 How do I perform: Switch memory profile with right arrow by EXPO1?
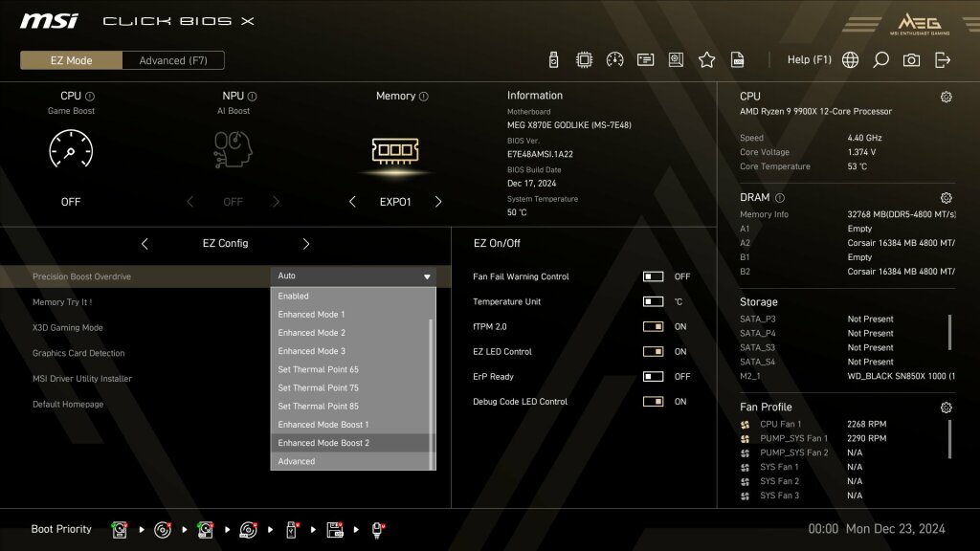437,202
